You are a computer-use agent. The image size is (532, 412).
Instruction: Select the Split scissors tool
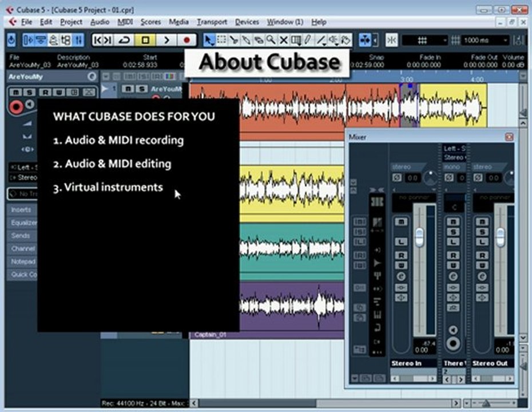[x=234, y=41]
